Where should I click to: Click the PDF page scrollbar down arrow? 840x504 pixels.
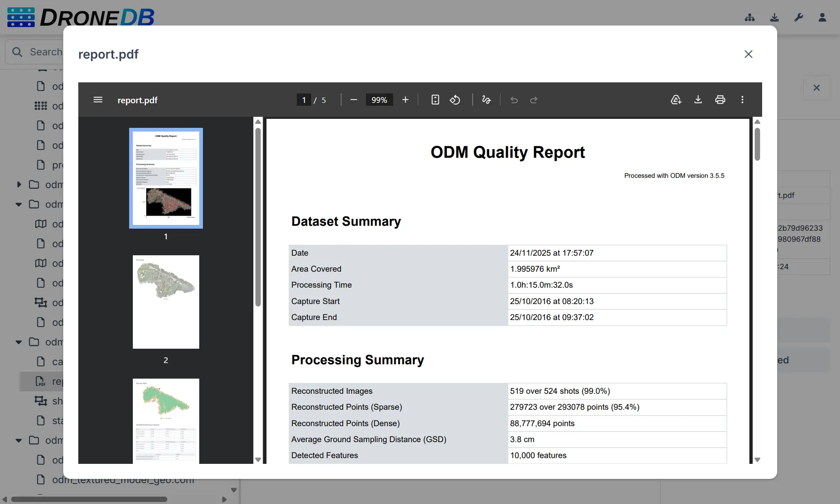pos(757,460)
